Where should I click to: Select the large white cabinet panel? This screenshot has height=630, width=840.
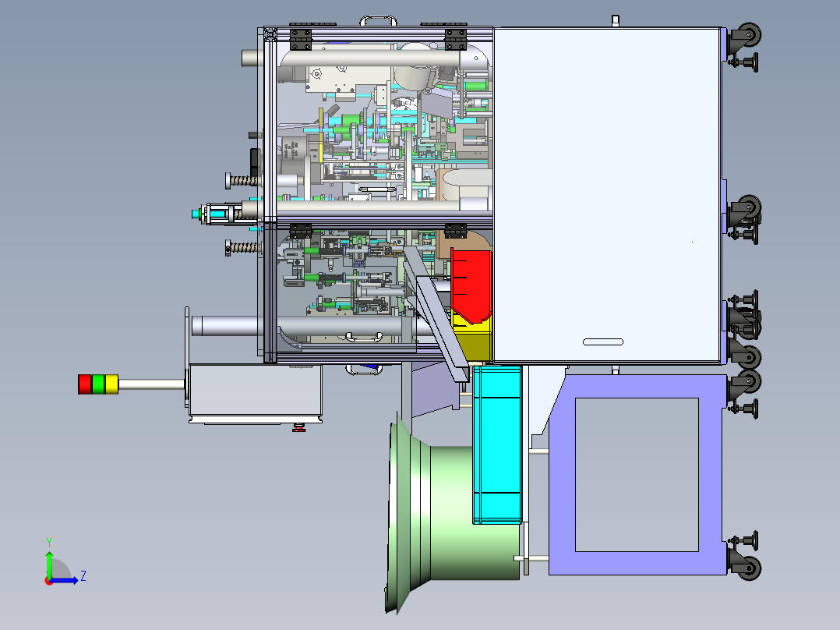tap(607, 195)
